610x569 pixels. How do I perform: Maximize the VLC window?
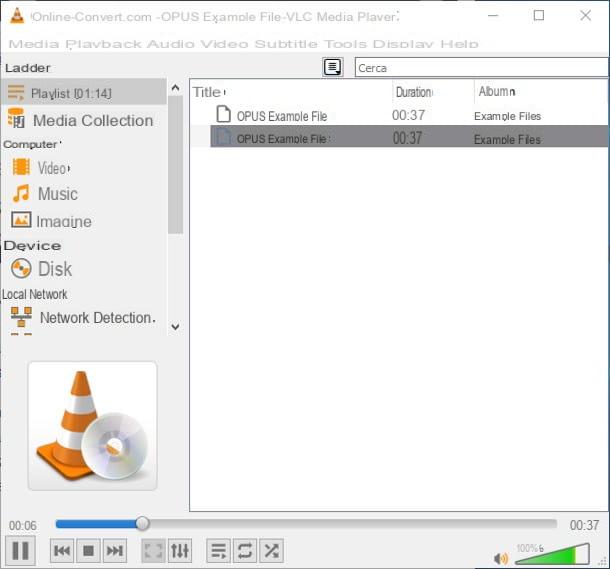coord(539,16)
